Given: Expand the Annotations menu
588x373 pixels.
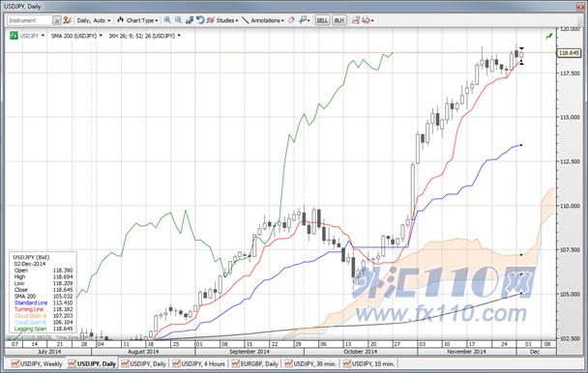Looking at the screenshot, I should pyautogui.click(x=263, y=20).
